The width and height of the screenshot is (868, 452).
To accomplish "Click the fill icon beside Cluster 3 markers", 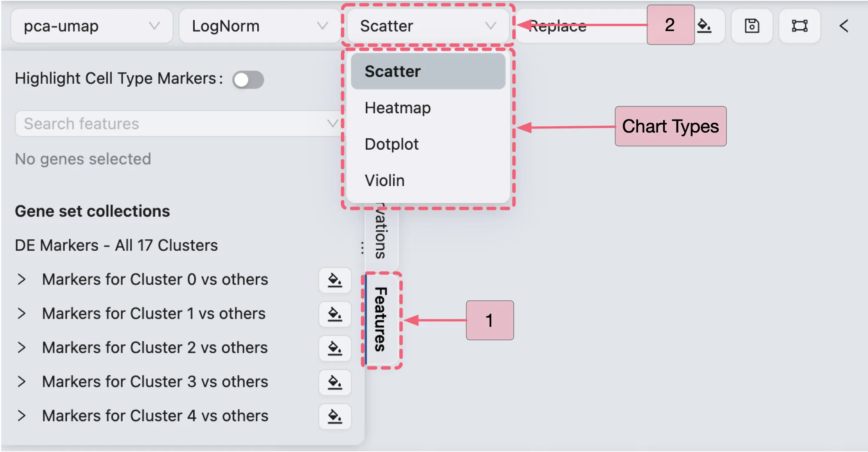I will click(335, 382).
